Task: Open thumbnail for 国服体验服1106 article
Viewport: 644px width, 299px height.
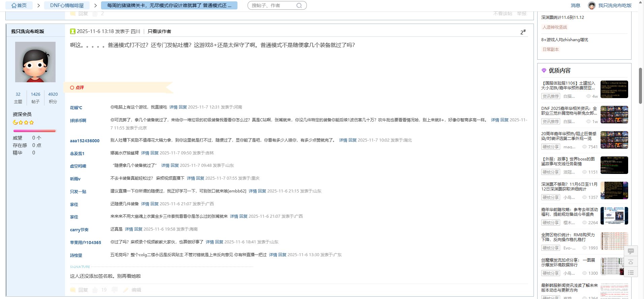Action: click(x=614, y=89)
